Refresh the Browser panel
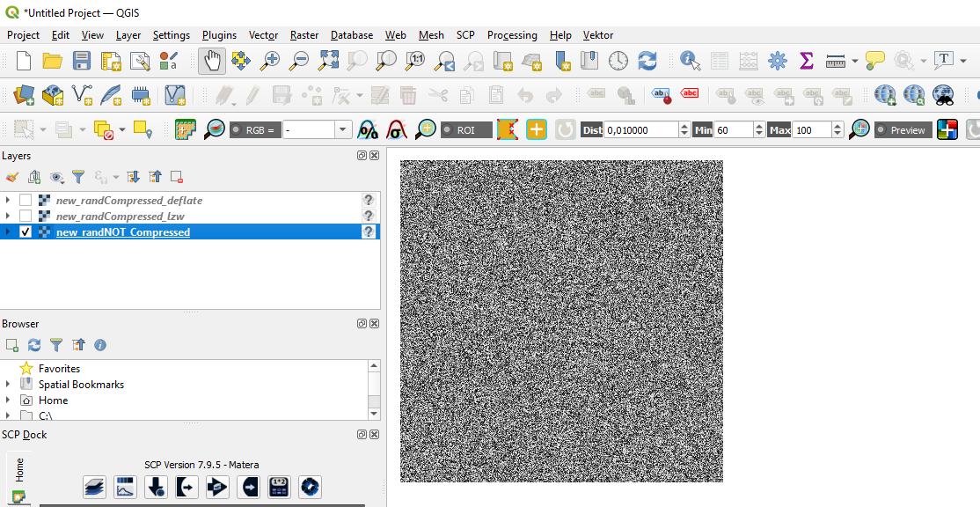The width and height of the screenshot is (980, 507). (33, 345)
